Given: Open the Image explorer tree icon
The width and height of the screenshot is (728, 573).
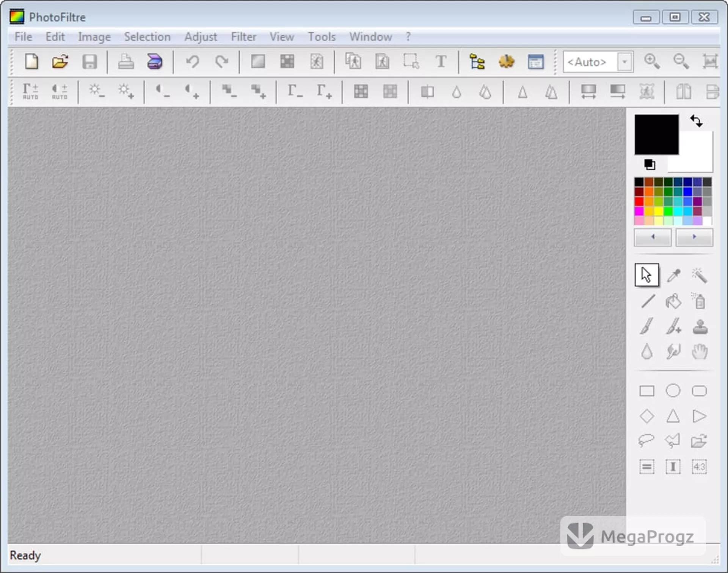Looking at the screenshot, I should [477, 61].
